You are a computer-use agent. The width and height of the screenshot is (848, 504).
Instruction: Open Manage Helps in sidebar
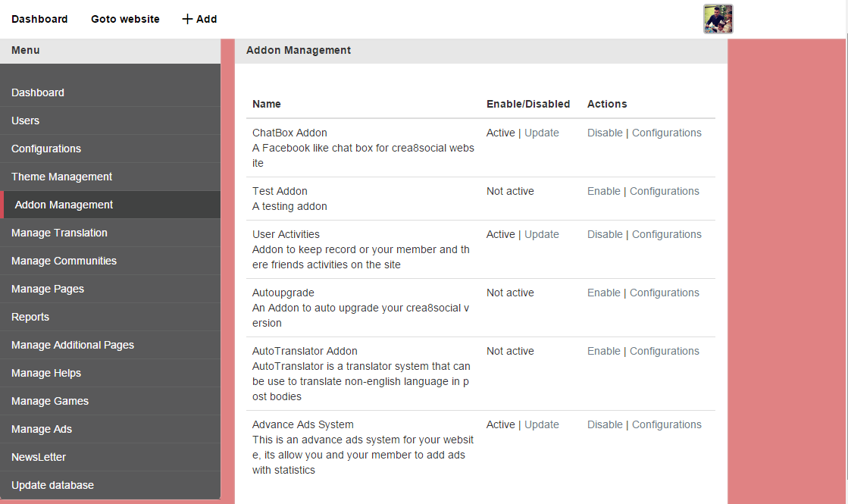point(111,373)
